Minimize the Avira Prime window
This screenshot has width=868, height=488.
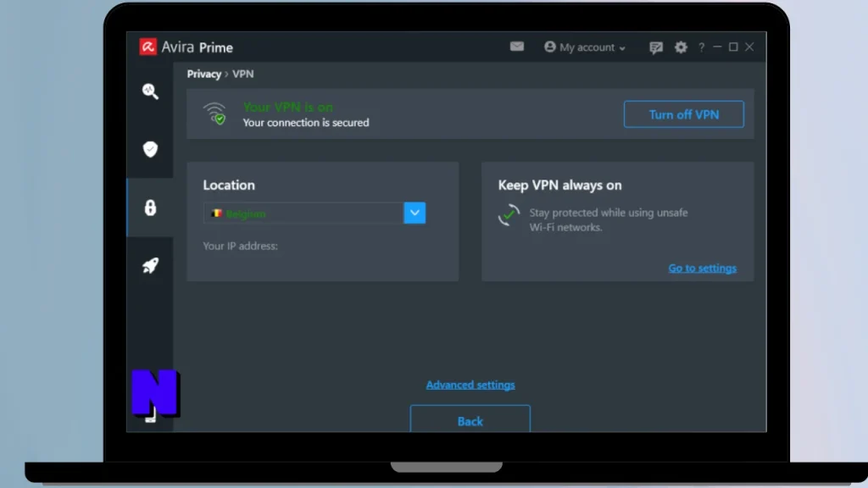pos(717,47)
